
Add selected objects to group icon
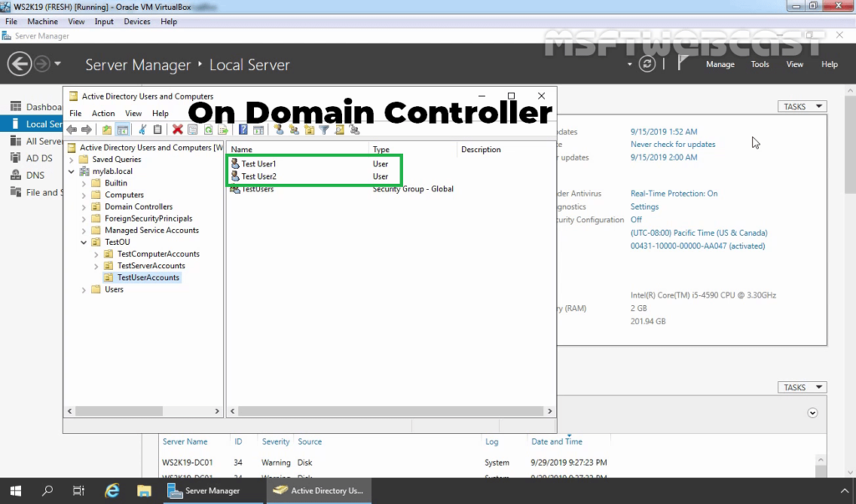(x=354, y=130)
